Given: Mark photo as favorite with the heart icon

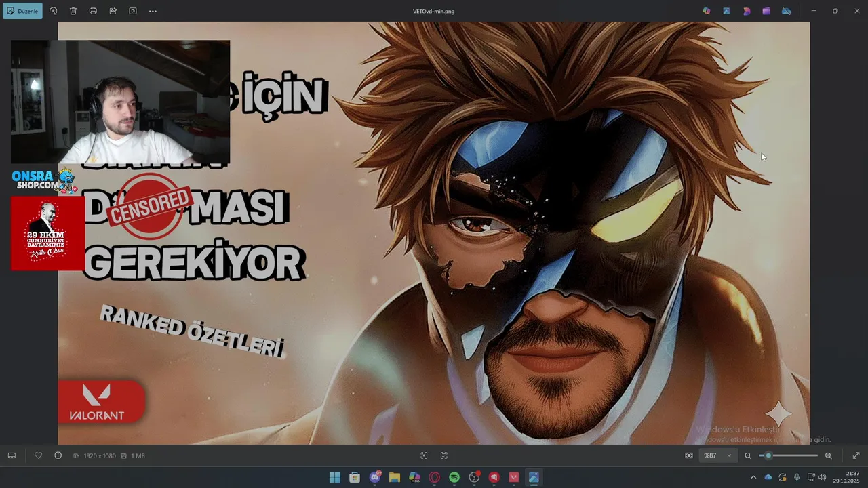Looking at the screenshot, I should click(38, 455).
